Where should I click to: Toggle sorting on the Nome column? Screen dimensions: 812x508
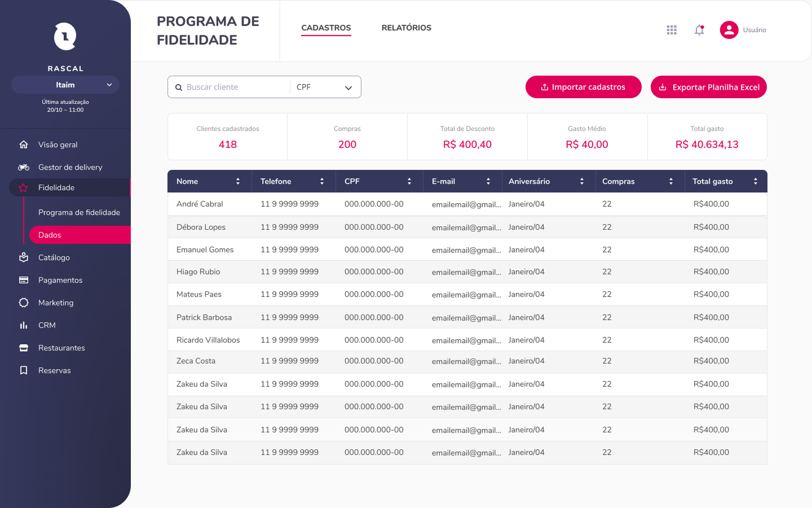click(238, 181)
